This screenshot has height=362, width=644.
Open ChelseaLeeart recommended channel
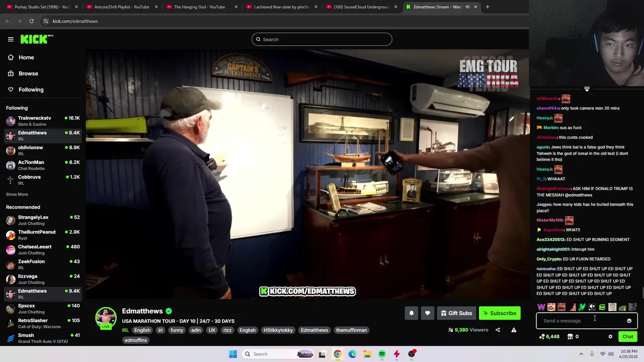click(43, 249)
